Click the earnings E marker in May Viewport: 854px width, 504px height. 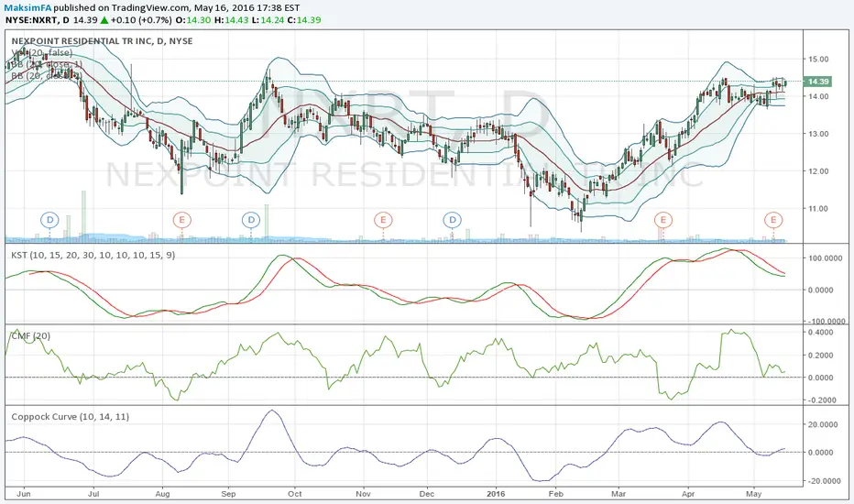tap(772, 220)
